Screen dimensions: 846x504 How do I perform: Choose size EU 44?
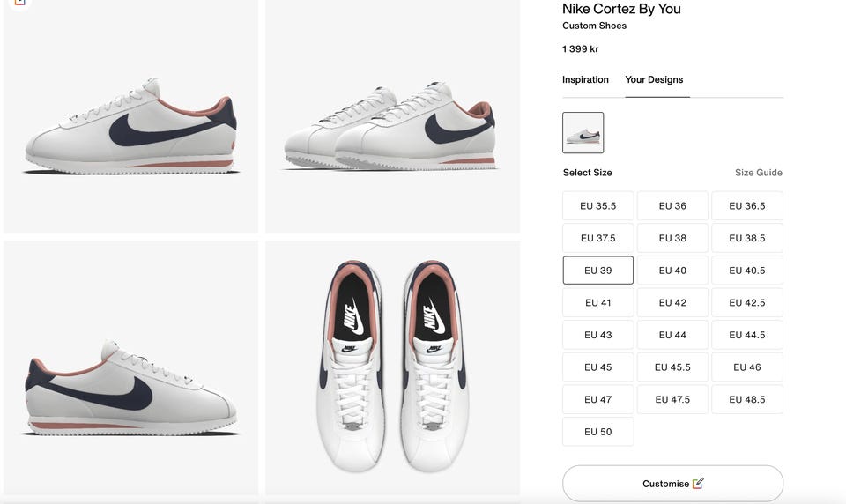coord(672,335)
